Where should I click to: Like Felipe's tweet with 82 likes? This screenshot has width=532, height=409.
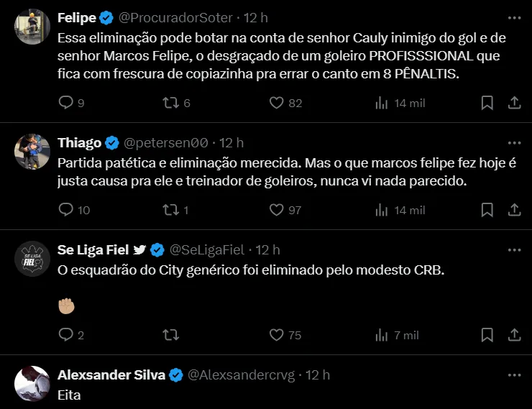(x=277, y=102)
